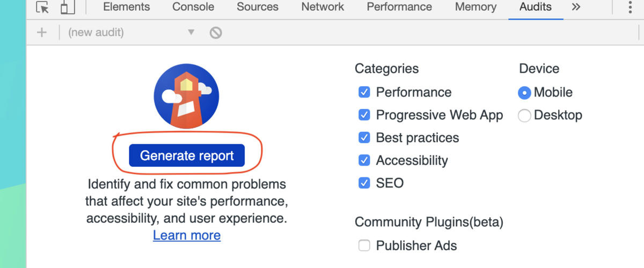Click the Lighthouse logo image
The image size is (644, 268).
click(186, 96)
